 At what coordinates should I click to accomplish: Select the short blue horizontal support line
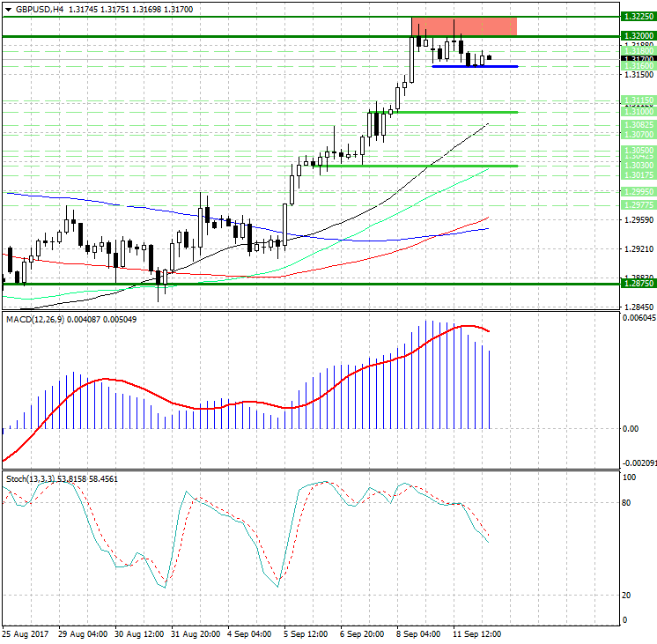click(x=475, y=66)
